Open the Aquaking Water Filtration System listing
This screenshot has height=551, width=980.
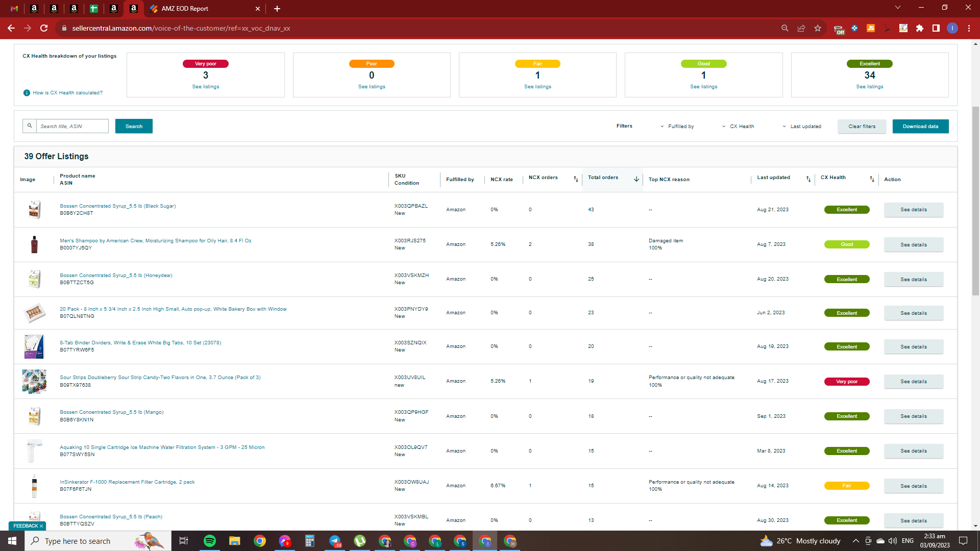coord(162,447)
